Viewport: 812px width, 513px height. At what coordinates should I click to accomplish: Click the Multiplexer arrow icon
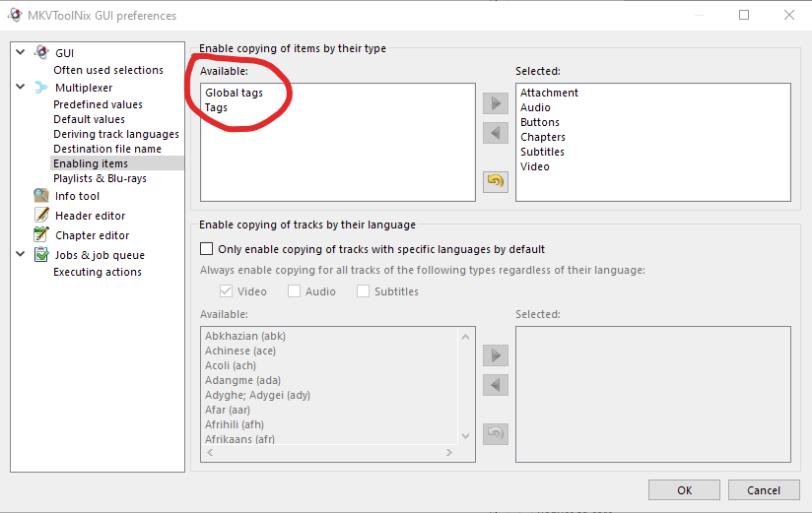41,87
